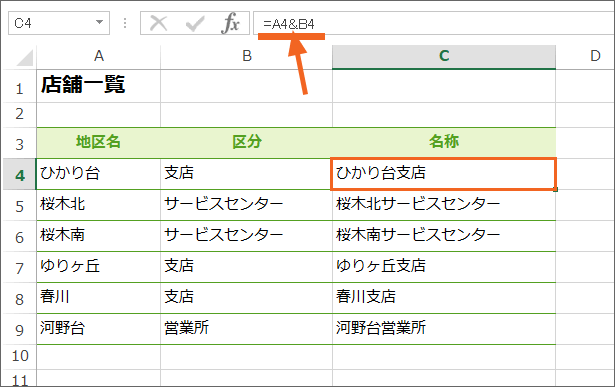Select row 8 header

pos(20,298)
